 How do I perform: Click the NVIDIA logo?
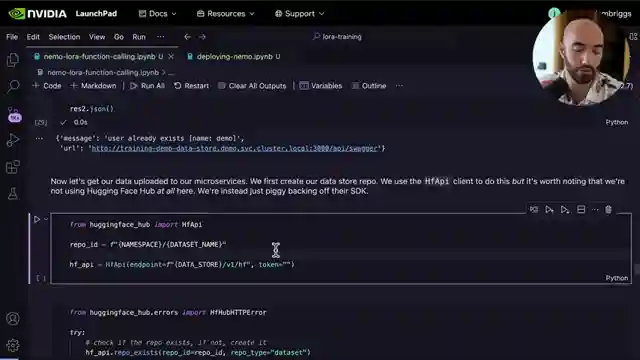tap(38, 13)
